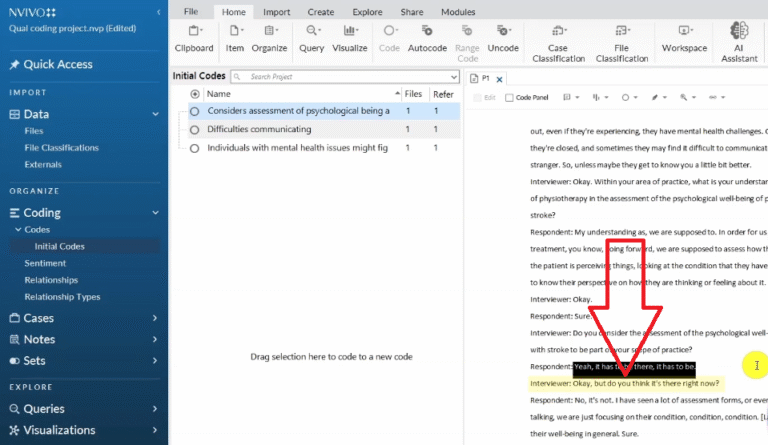
Task: Open the File menu
Action: (x=191, y=11)
